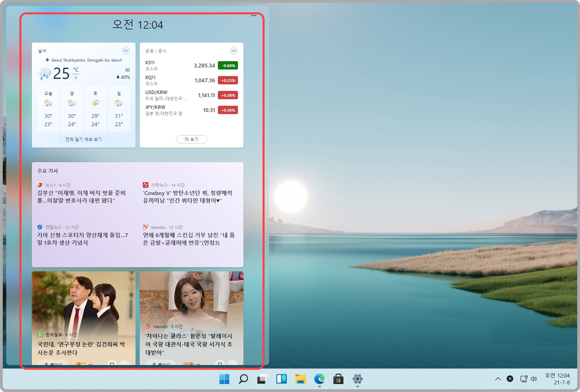Open network status tray icon
580x392 pixels.
[524, 379]
